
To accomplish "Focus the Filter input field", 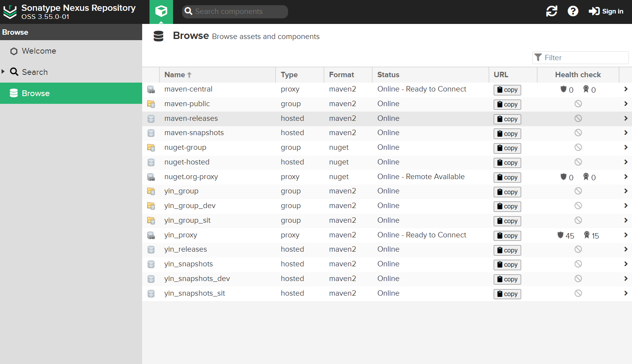I will tap(581, 58).
